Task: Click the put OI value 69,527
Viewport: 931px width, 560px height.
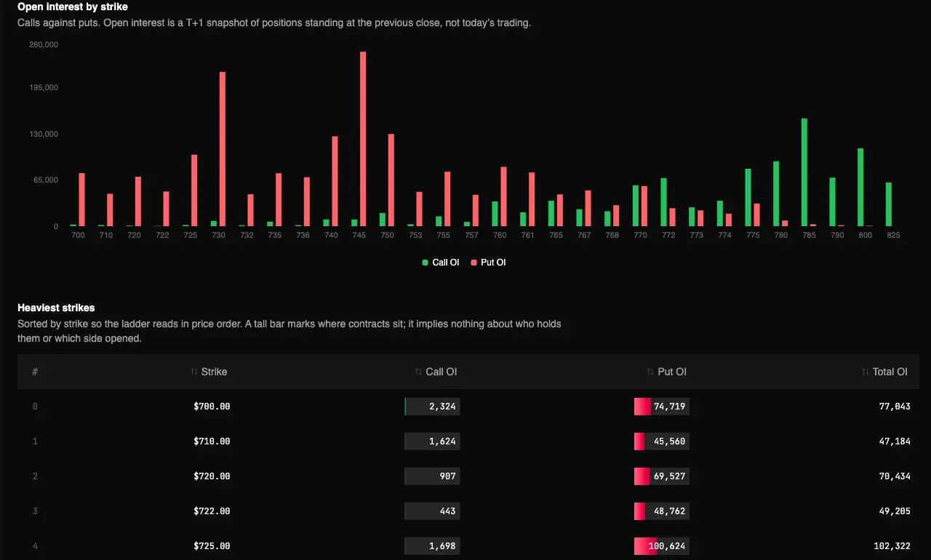Action: (x=670, y=476)
